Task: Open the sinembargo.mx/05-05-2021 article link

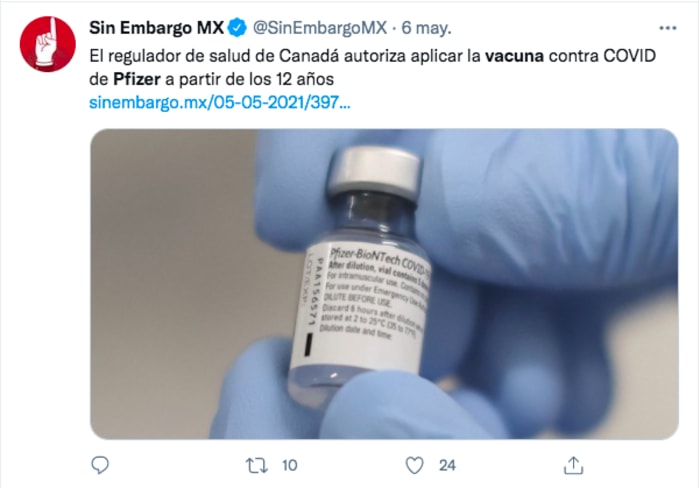Action: click(220, 103)
